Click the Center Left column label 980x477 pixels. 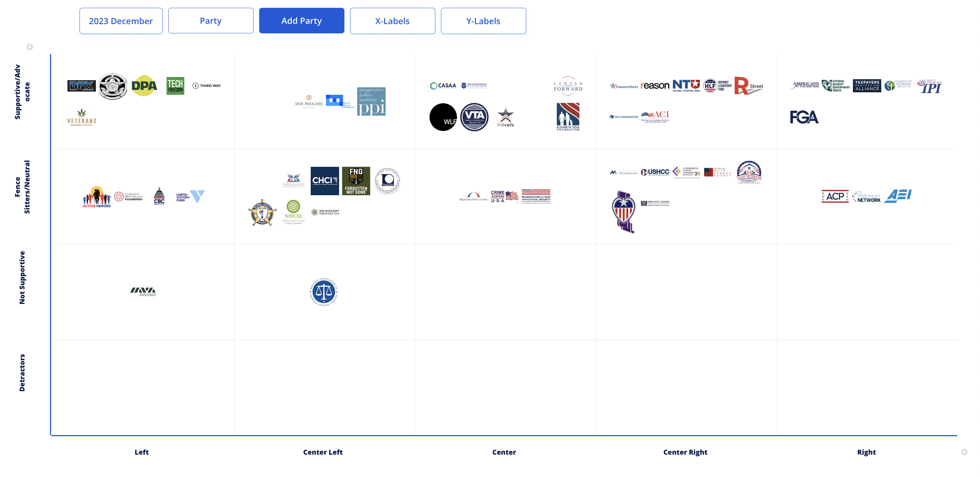323,452
